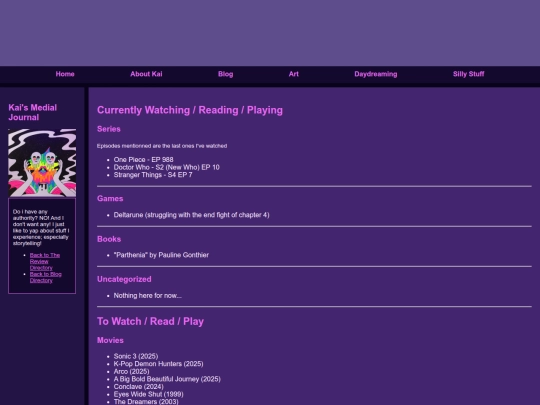Viewport: 540px width, 405px height.
Task: Select the Eyes Wide Shut (1999) entry
Action: [x=148, y=394]
